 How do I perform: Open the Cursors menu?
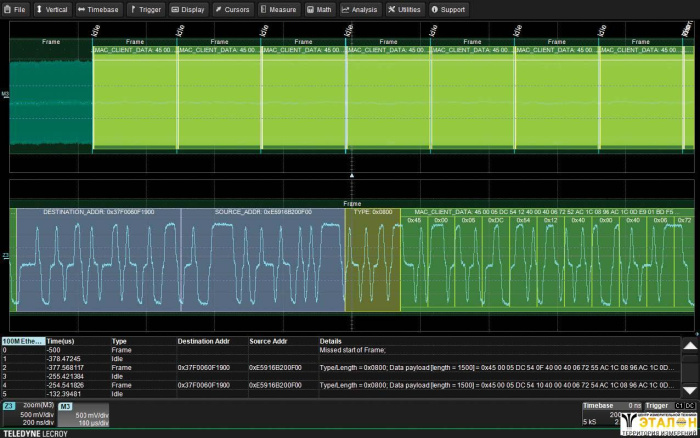click(232, 9)
